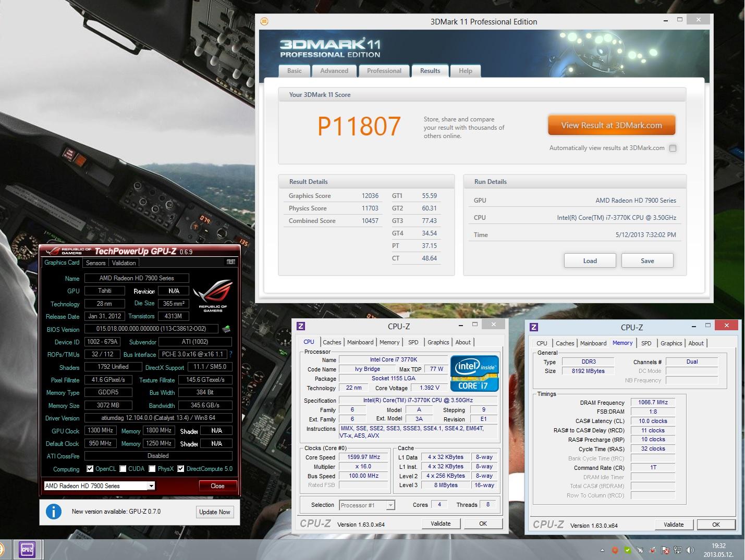The image size is (745, 560).
Task: Minimize the 3DMark 11 window
Action: click(666, 20)
